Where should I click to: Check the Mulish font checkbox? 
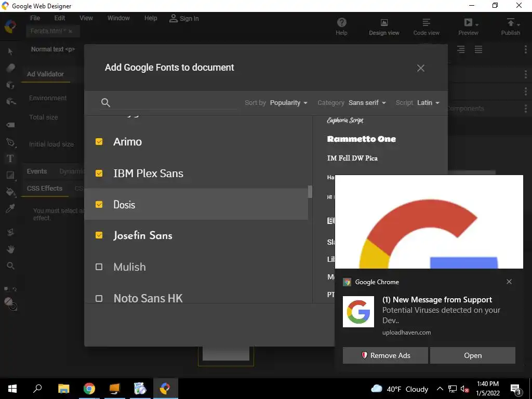pyautogui.click(x=99, y=267)
